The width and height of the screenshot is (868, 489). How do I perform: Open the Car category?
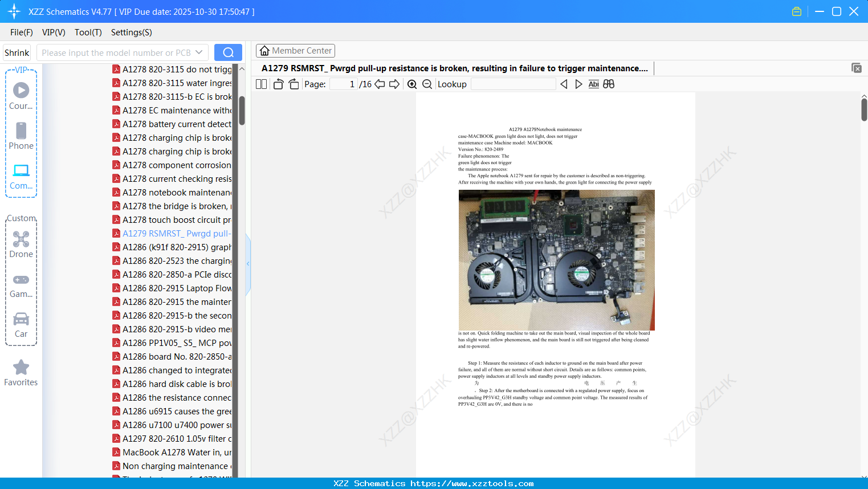point(21,319)
